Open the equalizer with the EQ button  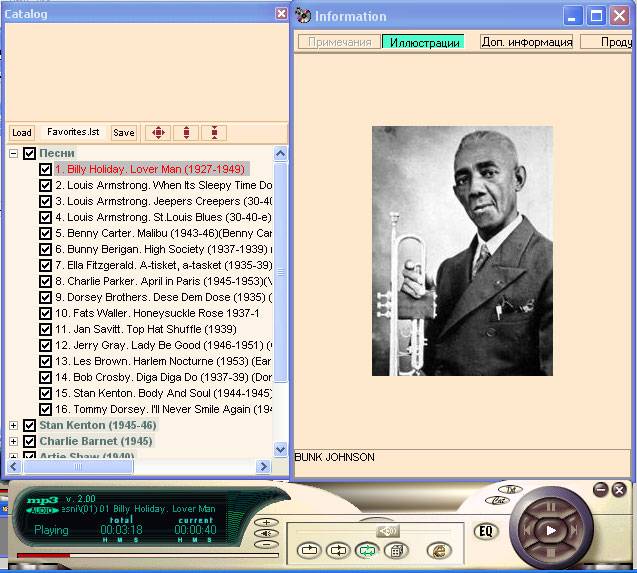[x=486, y=531]
